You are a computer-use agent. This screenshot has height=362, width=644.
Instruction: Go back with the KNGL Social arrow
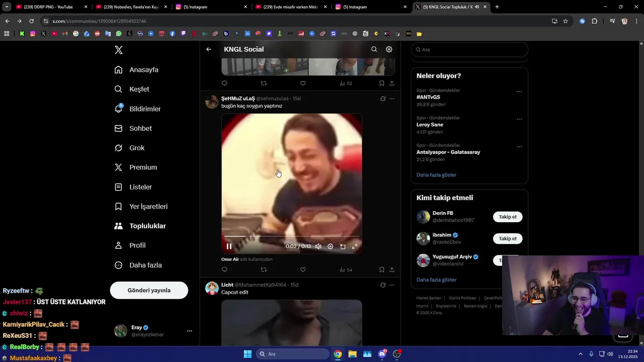pyautogui.click(x=209, y=49)
